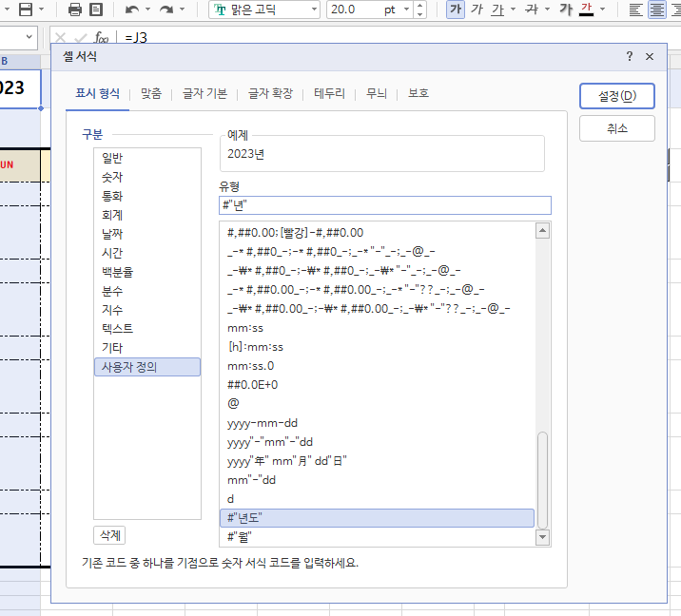Click the Print Preview icon
The height and width of the screenshot is (616, 681).
(x=95, y=10)
